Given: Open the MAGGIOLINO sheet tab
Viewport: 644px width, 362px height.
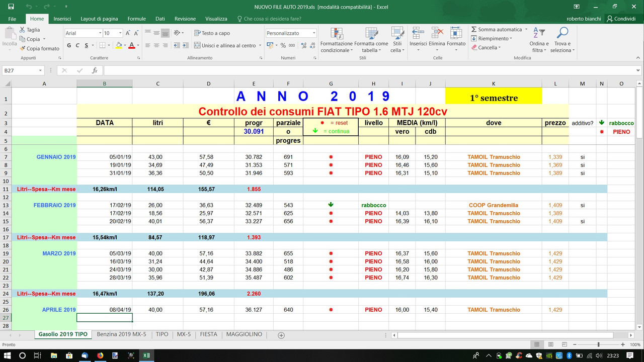Looking at the screenshot, I should 244,334.
